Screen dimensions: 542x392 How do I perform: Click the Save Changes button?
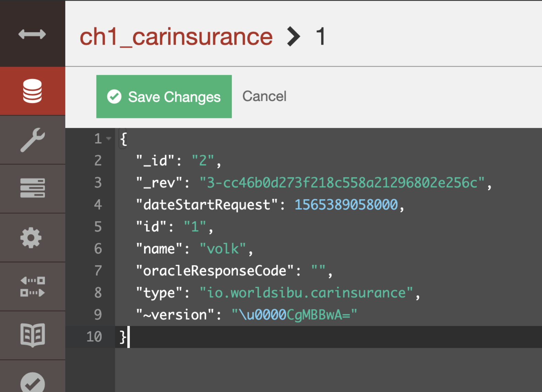pyautogui.click(x=164, y=97)
